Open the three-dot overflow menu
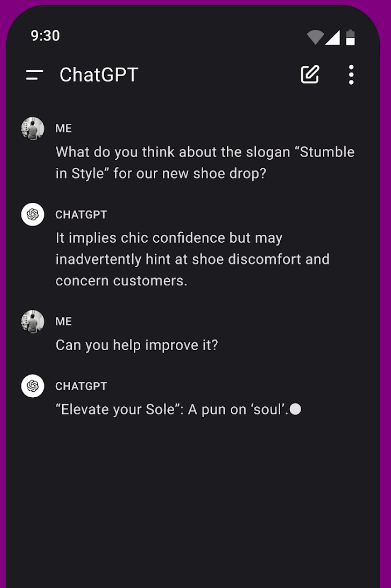The width and height of the screenshot is (391, 588). click(351, 75)
